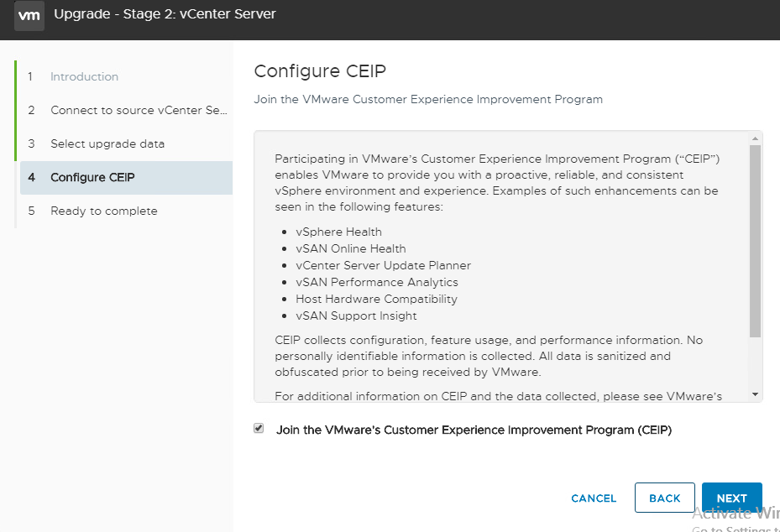780x532 pixels.
Task: Click the scrollbar up arrow in CEIP text
Action: pos(755,138)
